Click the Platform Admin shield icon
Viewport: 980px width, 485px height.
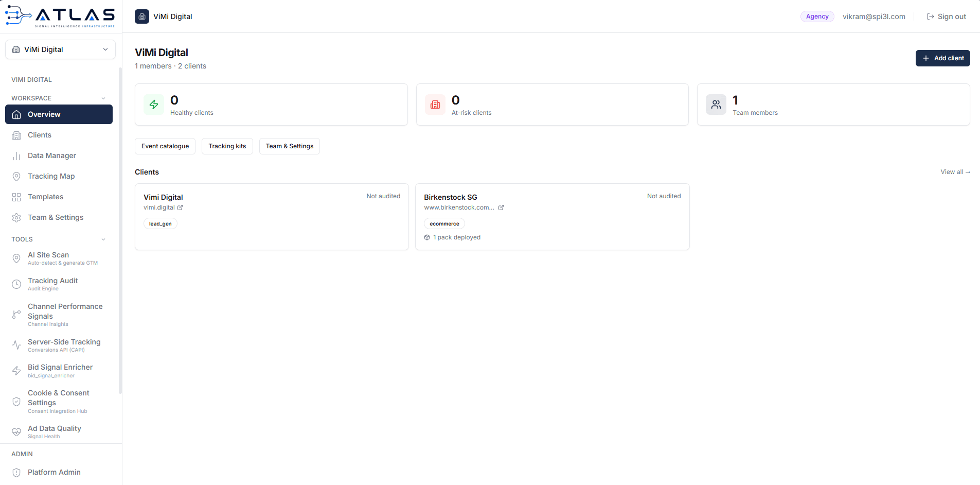pyautogui.click(x=16, y=472)
